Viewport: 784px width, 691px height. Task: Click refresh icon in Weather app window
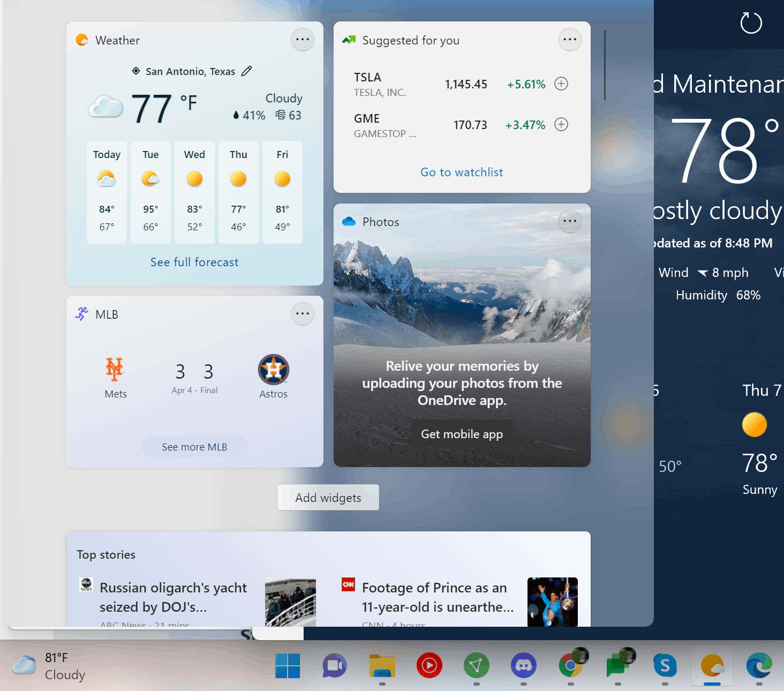coord(751,23)
